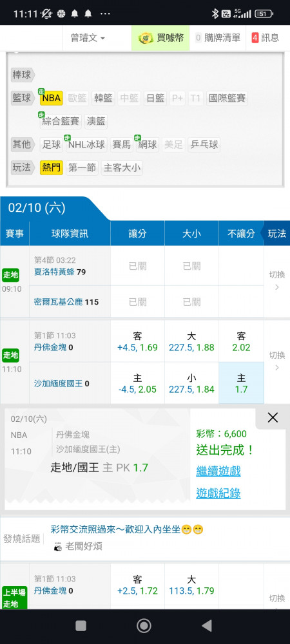Toggle the 熱門 play type filter
The image size is (290, 644).
pyautogui.click(x=52, y=168)
